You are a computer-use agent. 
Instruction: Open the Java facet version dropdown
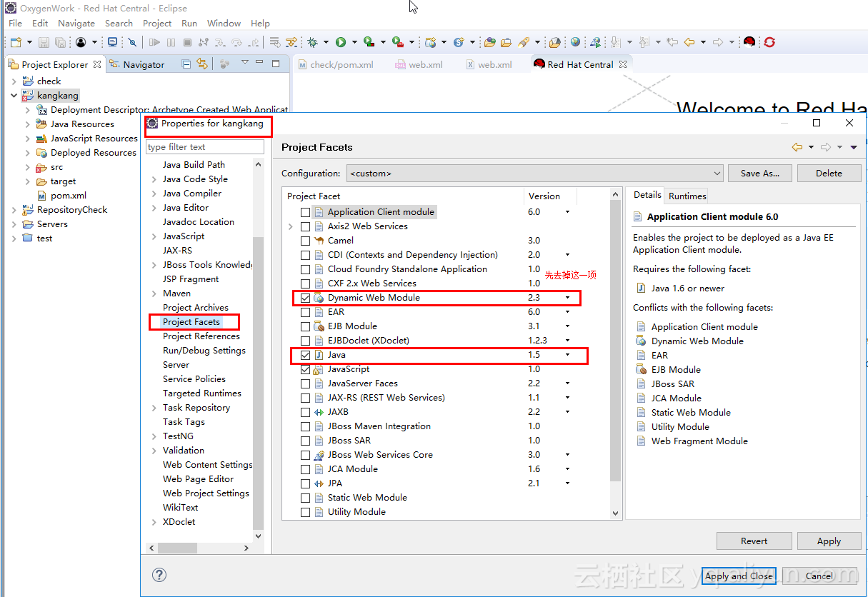click(x=568, y=355)
